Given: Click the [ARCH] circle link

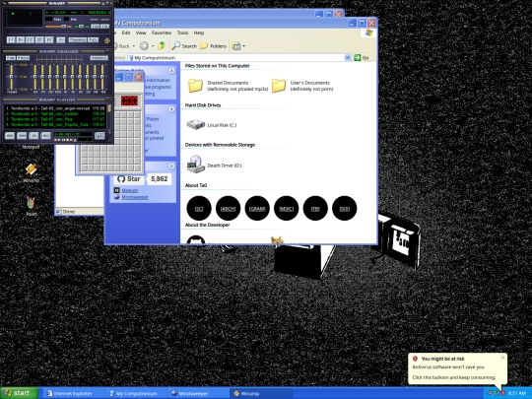Looking at the screenshot, I should point(228,208).
